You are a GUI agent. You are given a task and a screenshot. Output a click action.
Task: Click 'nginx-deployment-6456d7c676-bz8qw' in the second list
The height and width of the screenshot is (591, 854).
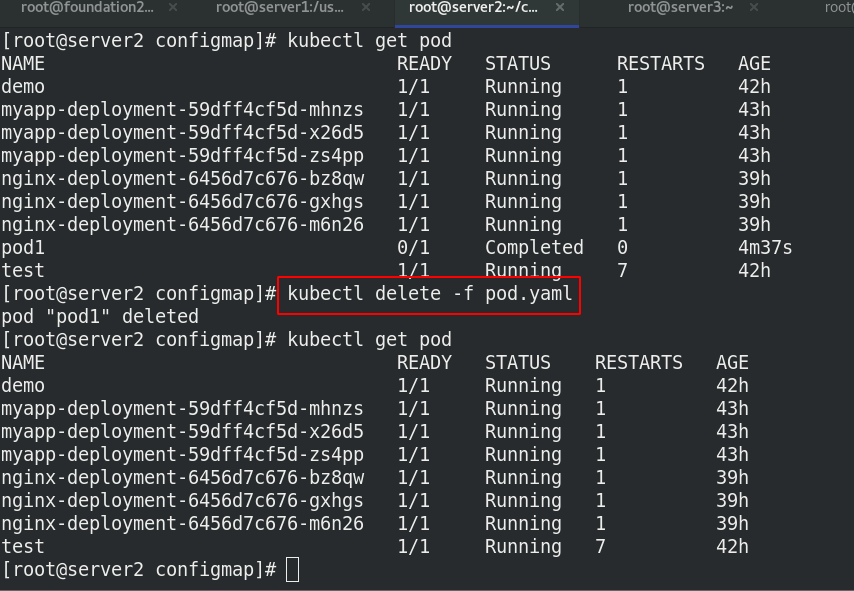point(182,478)
